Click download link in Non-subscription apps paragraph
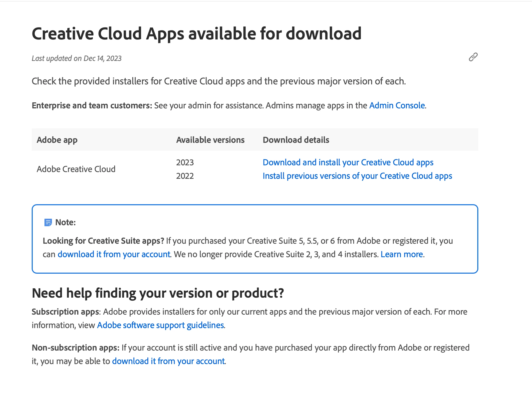This screenshot has height=398, width=532. (x=168, y=361)
